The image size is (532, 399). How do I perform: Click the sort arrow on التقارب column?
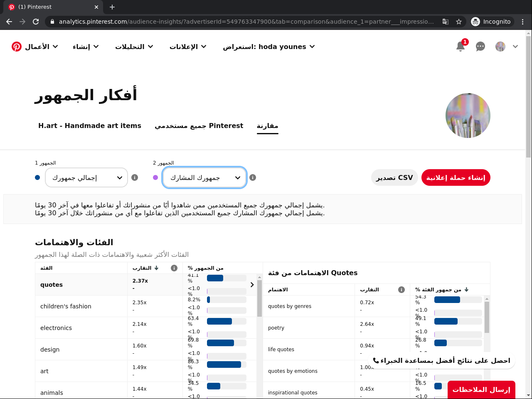(x=156, y=268)
